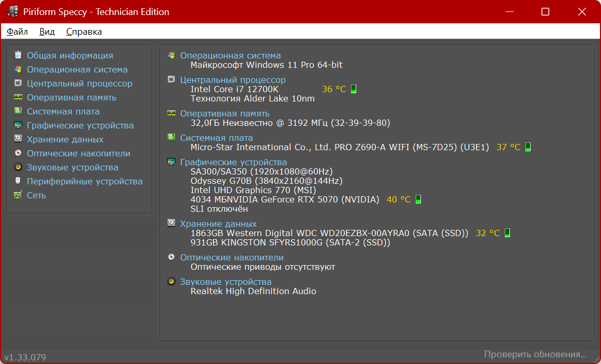Click the Micro-Star PRO Z690-A WIFI motherboard line
The width and height of the screenshot is (601, 364).
pos(340,147)
